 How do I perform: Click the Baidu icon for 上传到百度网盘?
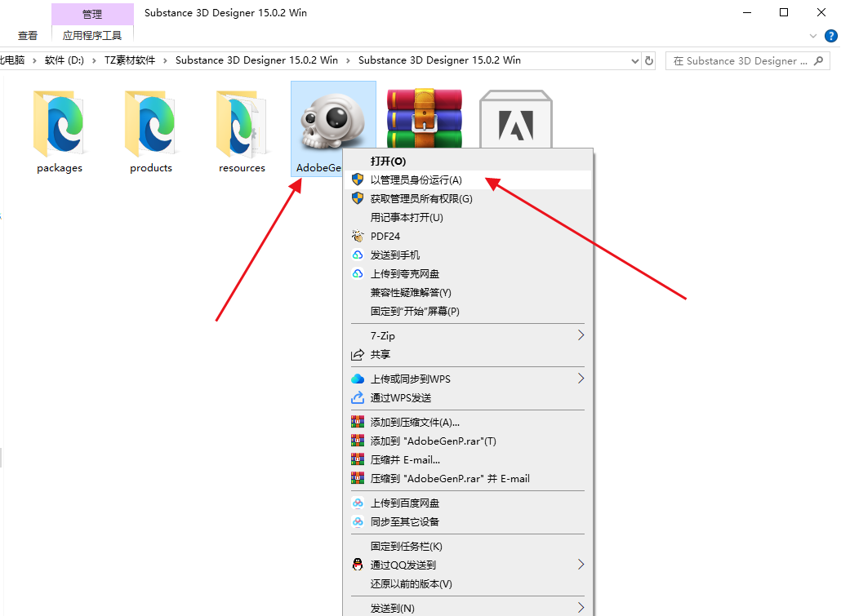pos(358,503)
